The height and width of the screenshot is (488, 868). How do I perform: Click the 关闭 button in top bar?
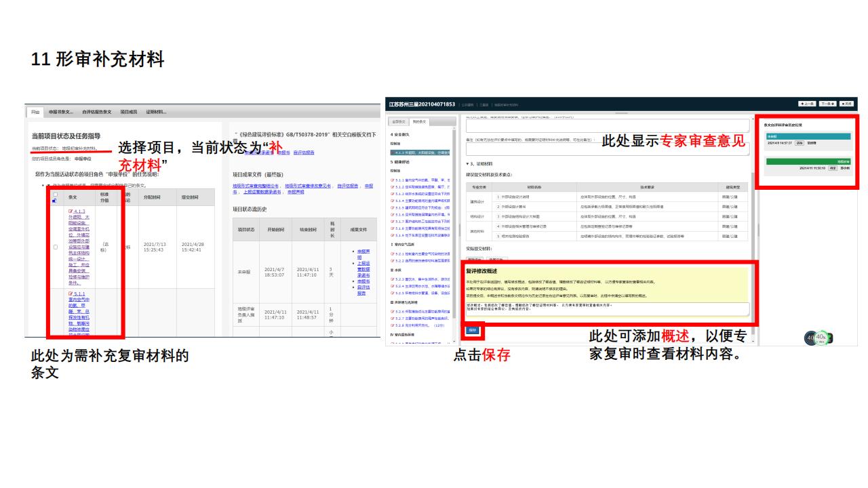(x=846, y=104)
